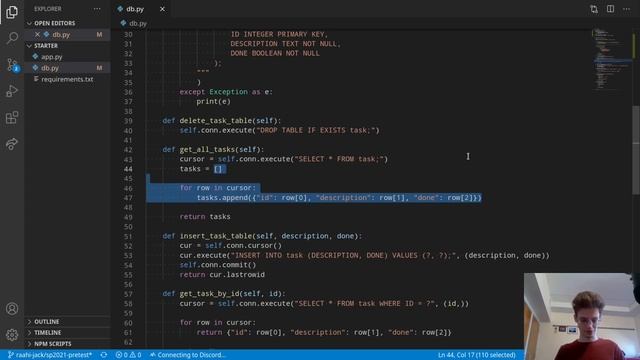Open editor more actions ellipsis
640x360 pixels.
(x=627, y=9)
